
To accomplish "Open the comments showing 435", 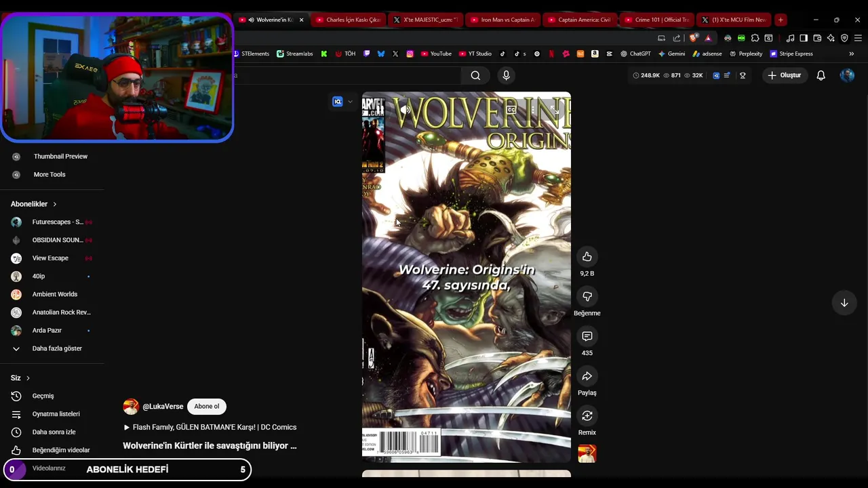I will (587, 336).
